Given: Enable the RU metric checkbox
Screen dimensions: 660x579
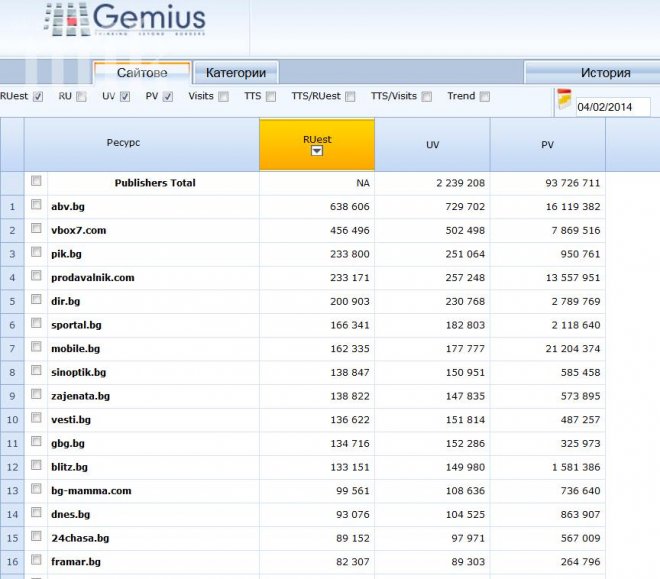Looking at the screenshot, I should (81, 97).
